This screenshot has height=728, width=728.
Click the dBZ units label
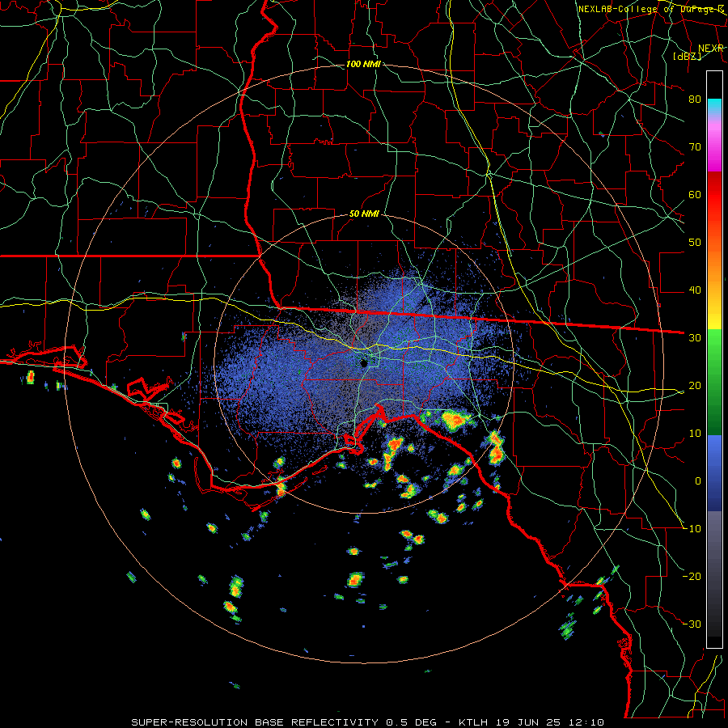pos(687,56)
